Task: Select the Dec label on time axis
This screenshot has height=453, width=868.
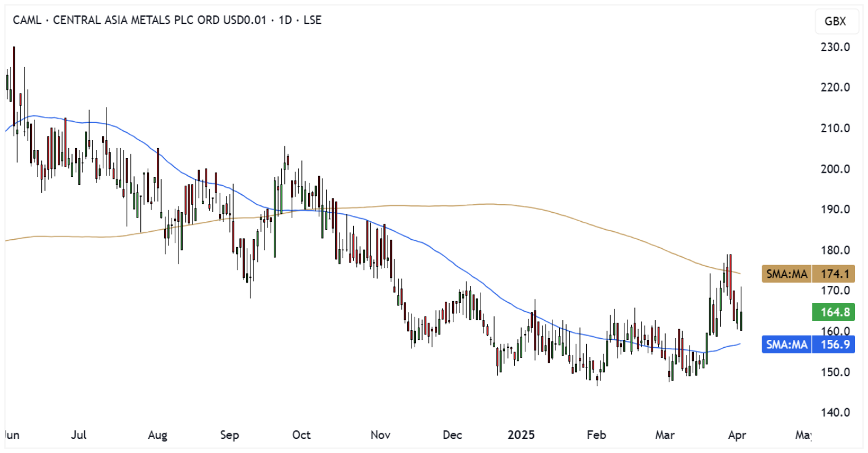Action: 452,435
